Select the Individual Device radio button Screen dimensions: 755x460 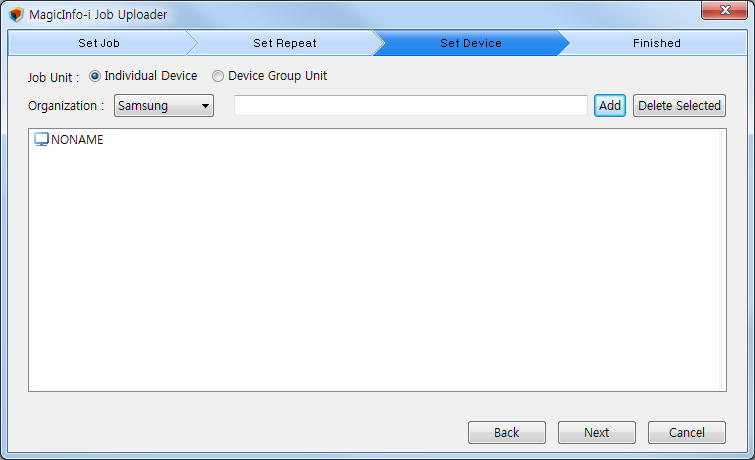pyautogui.click(x=96, y=76)
